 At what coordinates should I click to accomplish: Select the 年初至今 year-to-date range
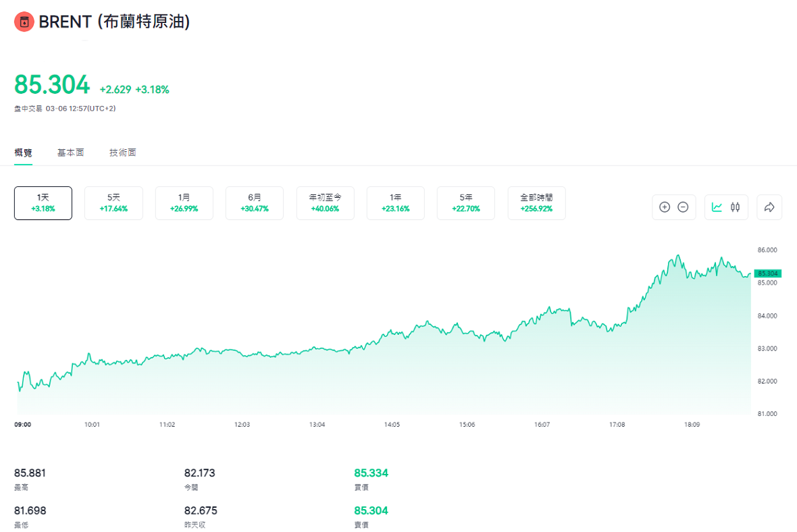click(326, 203)
